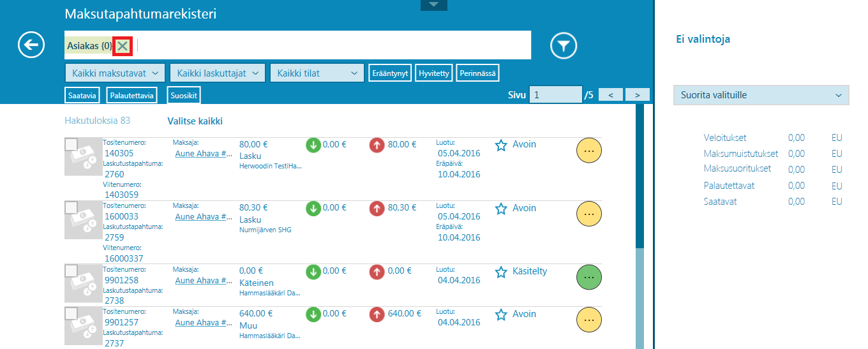Toggle the Erääntynyt filter
The width and height of the screenshot is (868, 349).
tap(391, 73)
